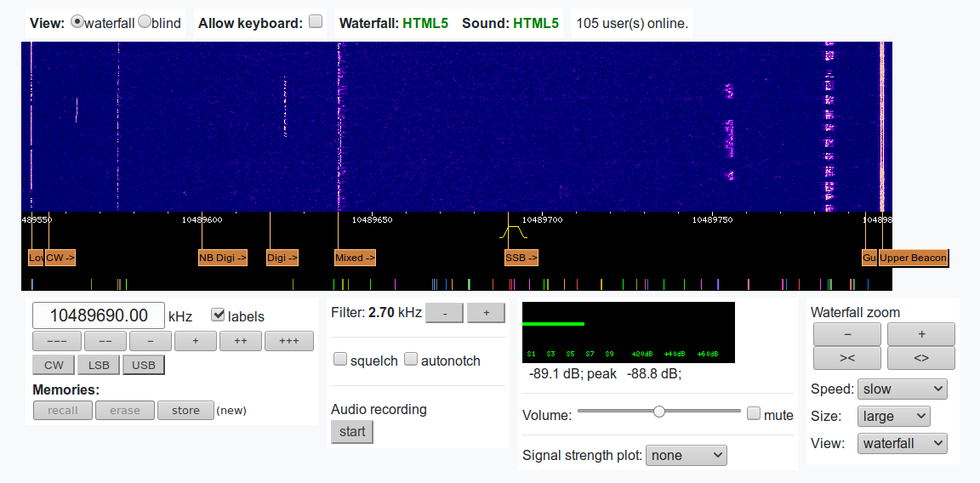This screenshot has height=483, width=980.
Task: Enable the Allow keyboard checkbox
Action: click(316, 21)
